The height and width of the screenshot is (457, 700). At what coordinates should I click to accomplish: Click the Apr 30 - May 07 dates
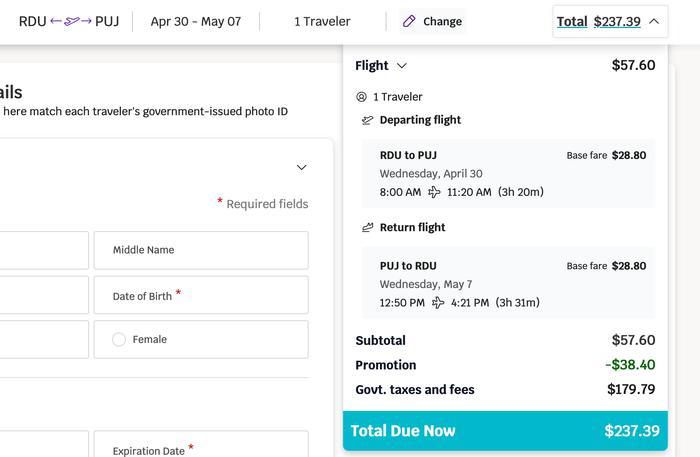pos(196,21)
